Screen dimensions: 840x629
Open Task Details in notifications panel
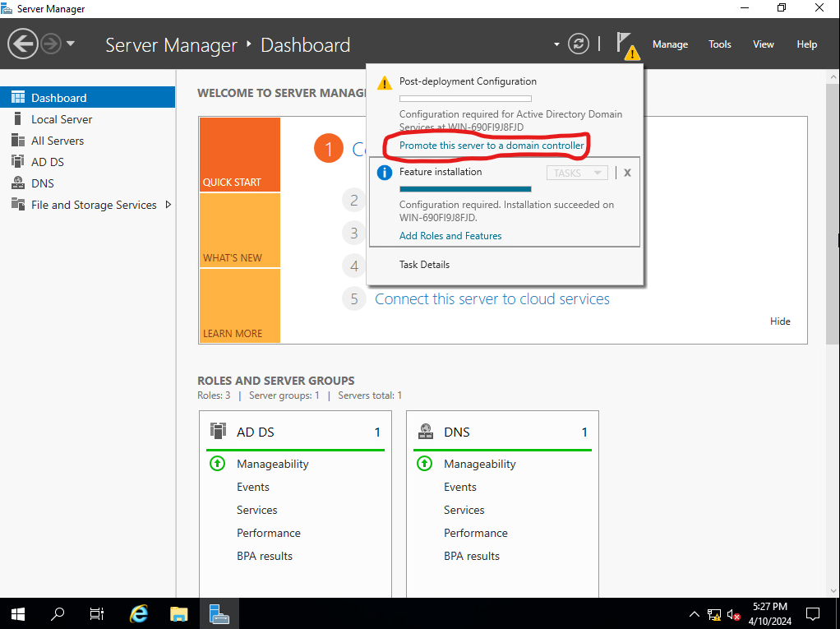tap(424, 265)
